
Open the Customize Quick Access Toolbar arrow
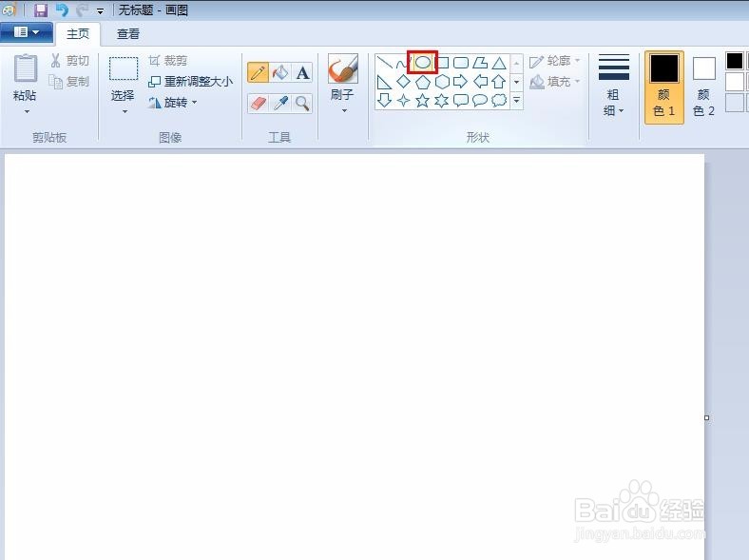click(x=101, y=10)
